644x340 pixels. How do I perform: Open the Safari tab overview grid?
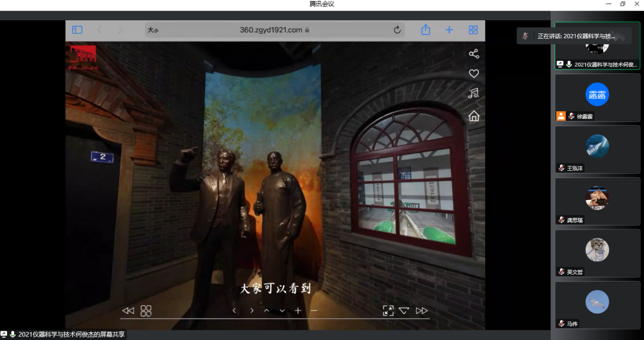(x=473, y=30)
